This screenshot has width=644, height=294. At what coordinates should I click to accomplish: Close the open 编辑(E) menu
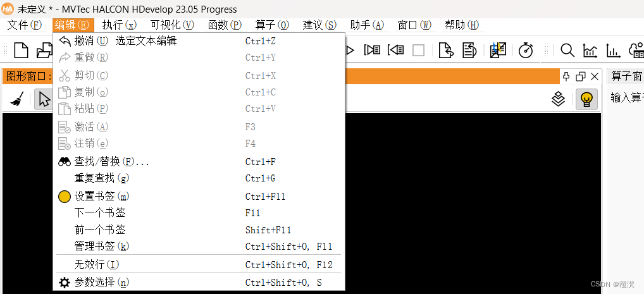73,25
